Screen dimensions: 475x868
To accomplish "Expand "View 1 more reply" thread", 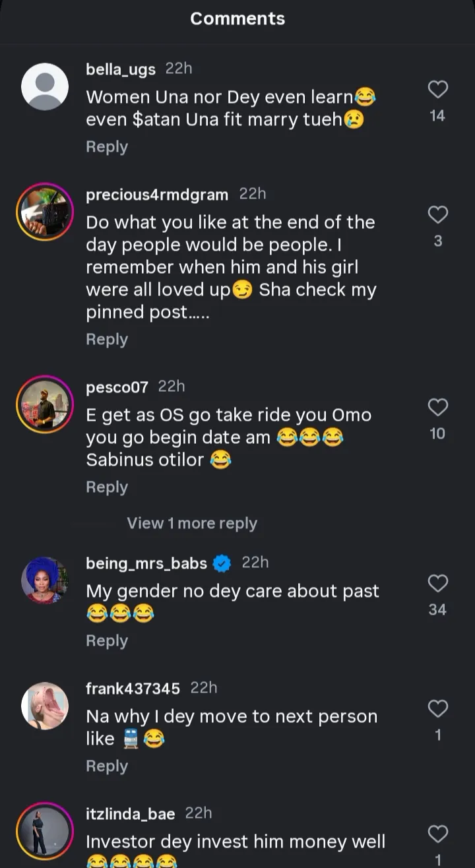I will tap(192, 524).
